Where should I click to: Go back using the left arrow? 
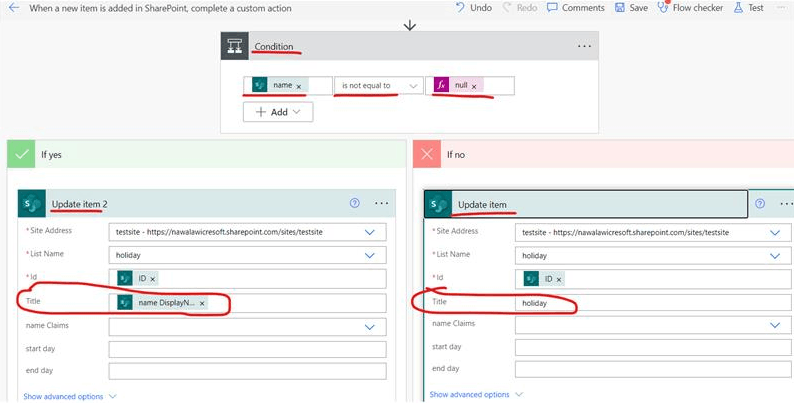(14, 8)
